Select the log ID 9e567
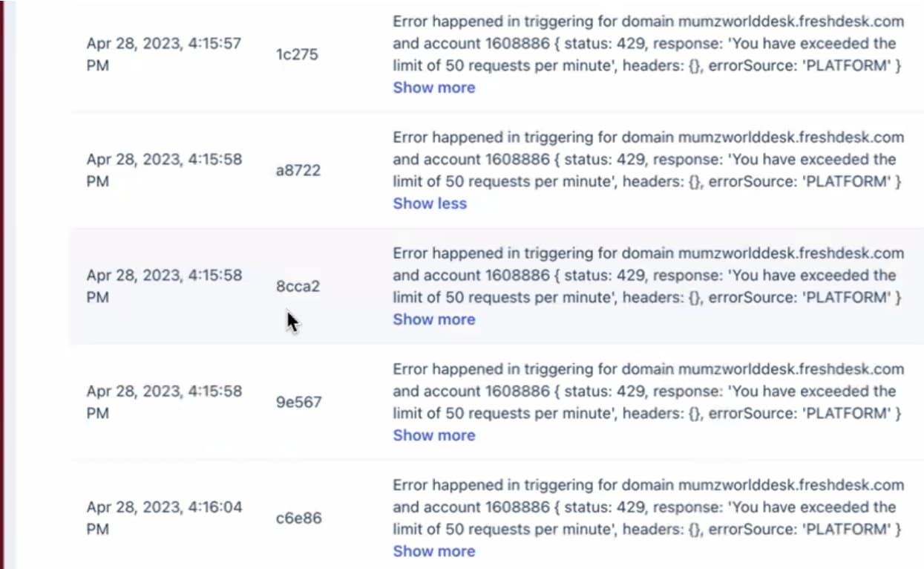The image size is (924, 569). 299,402
